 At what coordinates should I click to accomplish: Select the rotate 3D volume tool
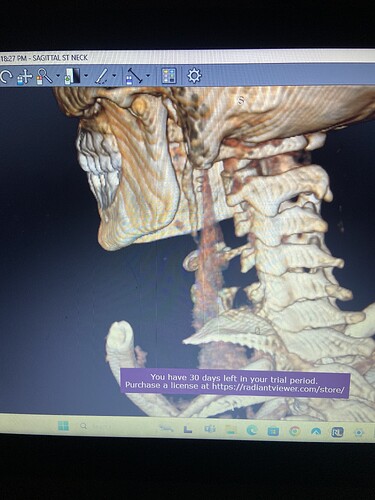pos(6,76)
